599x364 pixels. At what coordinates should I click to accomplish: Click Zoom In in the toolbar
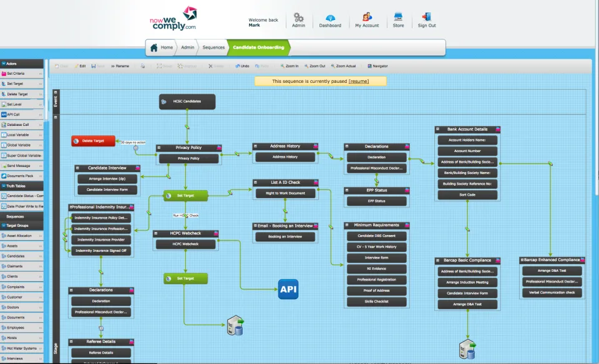[x=289, y=66]
